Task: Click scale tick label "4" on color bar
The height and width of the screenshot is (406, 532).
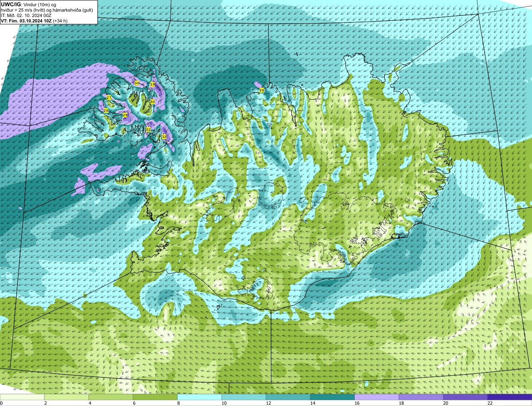Action: [90, 403]
